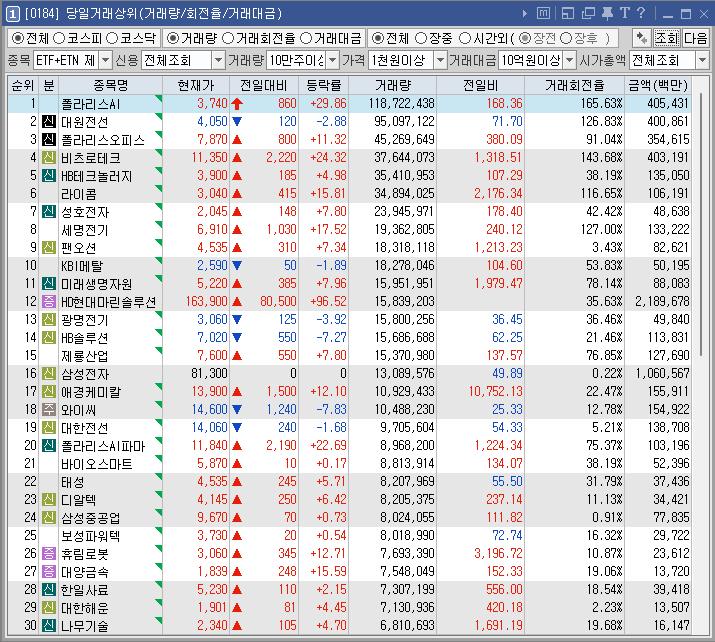Image resolution: width=715 pixels, height=642 pixels.
Task: Click the 전일대비 column header
Action: coord(264,85)
